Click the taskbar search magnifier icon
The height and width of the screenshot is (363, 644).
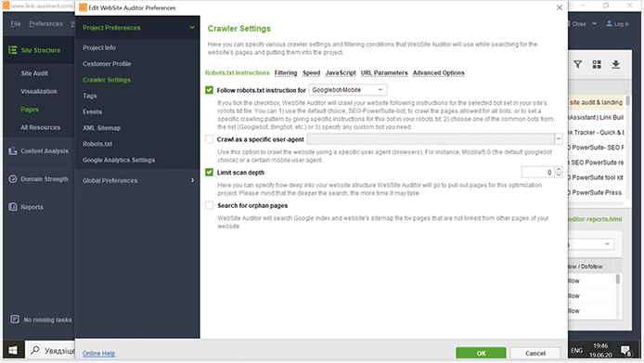point(35,350)
